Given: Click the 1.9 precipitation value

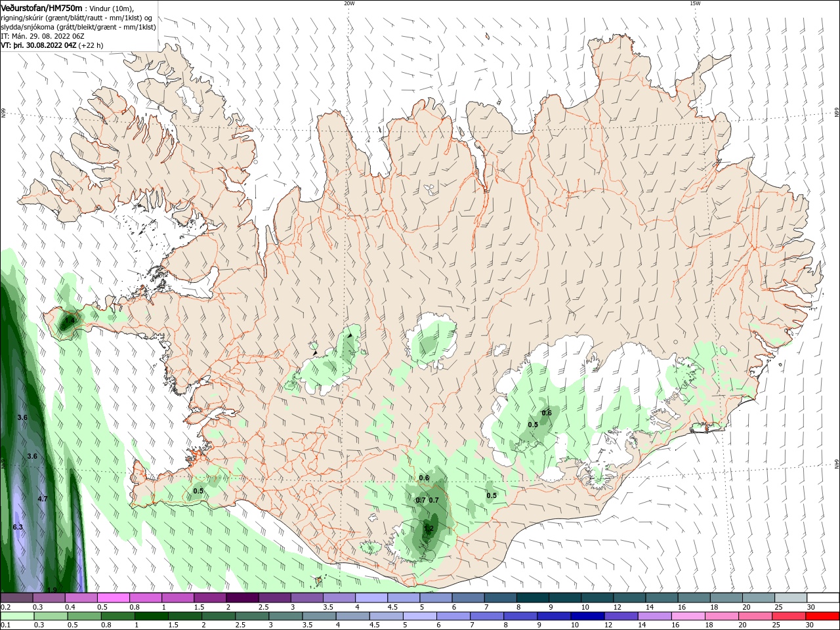Looking at the screenshot, I should pos(52,589).
